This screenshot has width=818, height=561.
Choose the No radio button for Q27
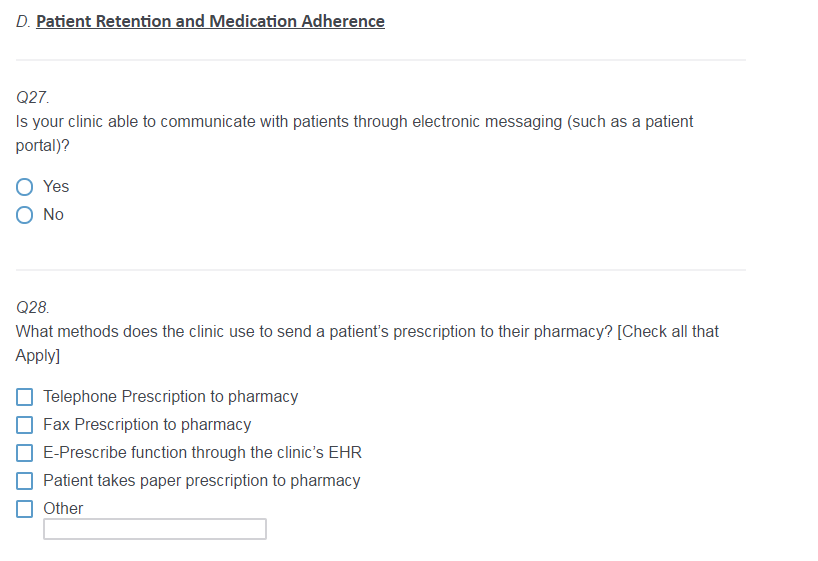25,215
